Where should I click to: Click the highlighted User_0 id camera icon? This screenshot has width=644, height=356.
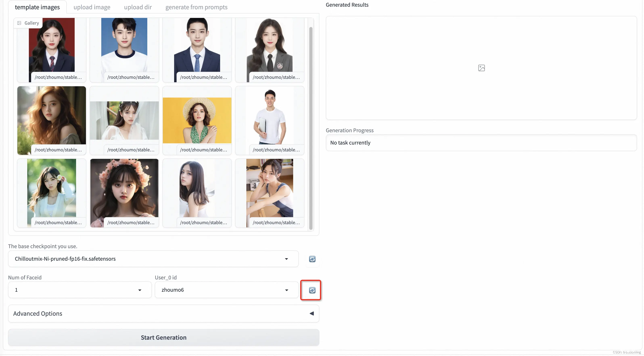[x=312, y=290]
